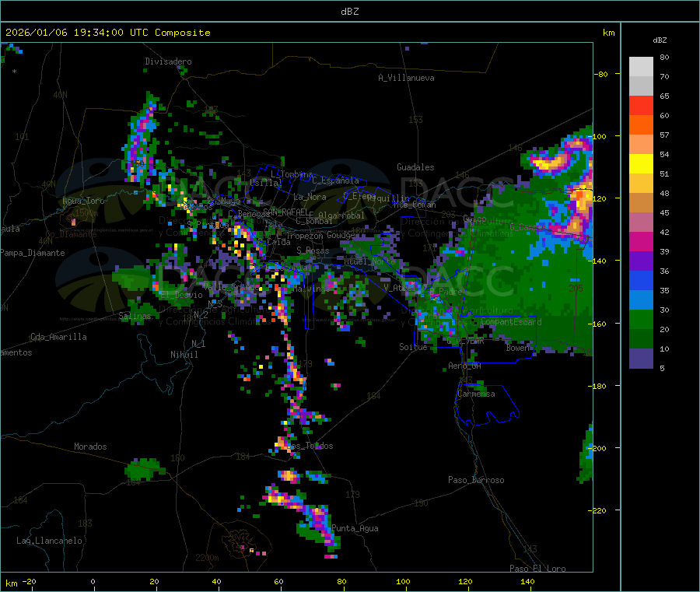Viewport: 700px width, 592px height.
Task: Click the 20 dBZ green legend swatch
Action: pos(641,319)
